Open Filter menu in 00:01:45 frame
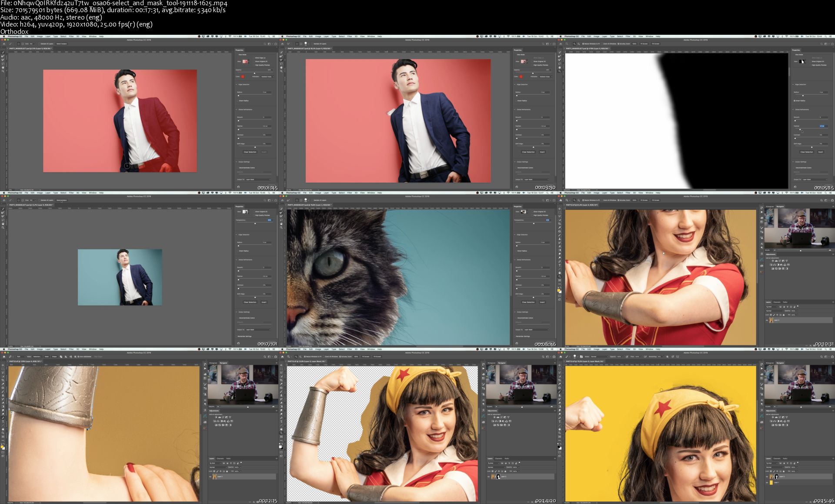This screenshot has width=835, height=504. tap(71, 36)
